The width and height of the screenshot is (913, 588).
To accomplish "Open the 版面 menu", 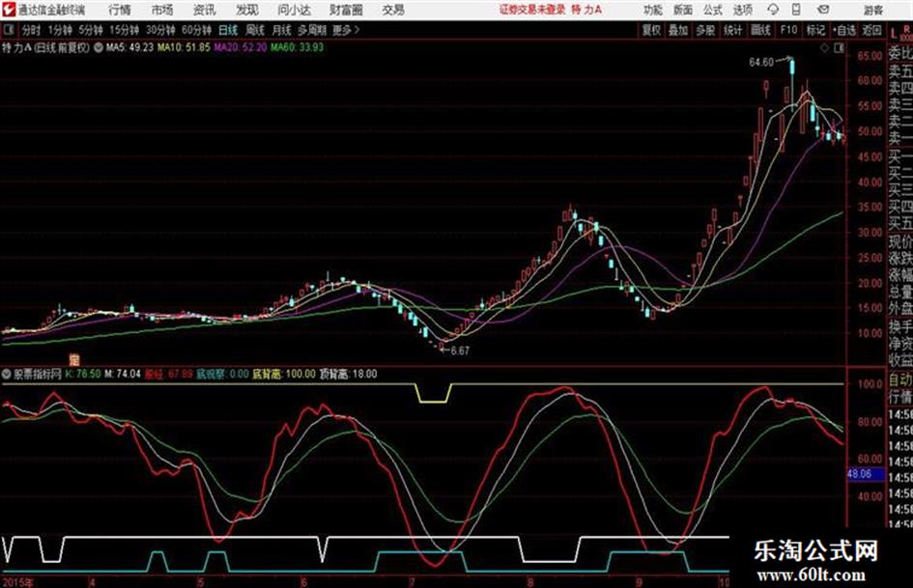I will [x=683, y=10].
